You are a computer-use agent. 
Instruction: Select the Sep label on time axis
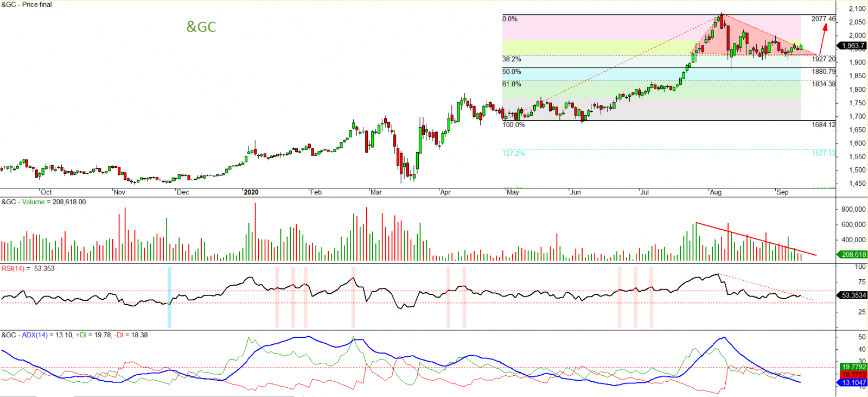coord(782,192)
